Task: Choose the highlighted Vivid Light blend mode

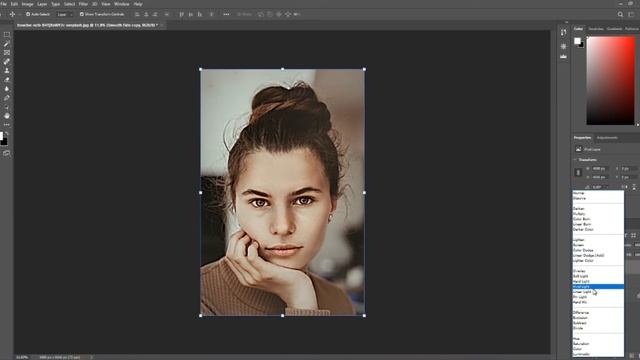Action: click(598, 287)
